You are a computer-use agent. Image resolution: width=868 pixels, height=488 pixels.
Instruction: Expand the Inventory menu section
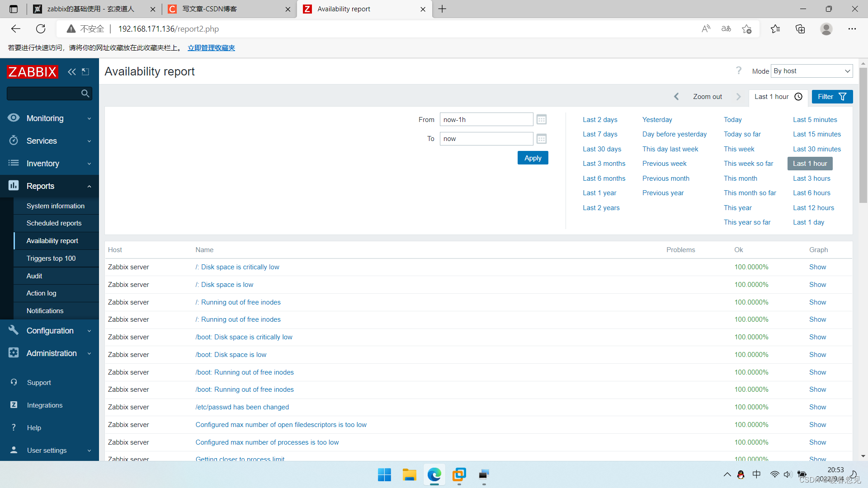coord(50,164)
